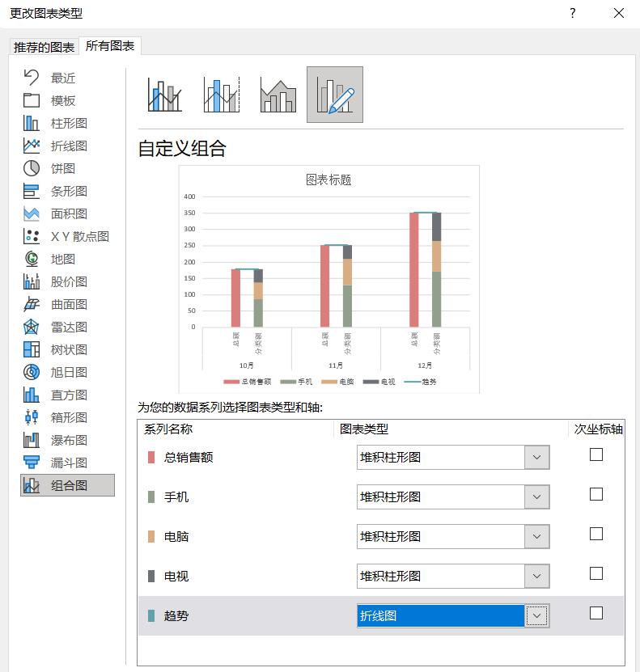
Task: Pick custom combination subtype with pencil
Action: (335, 95)
